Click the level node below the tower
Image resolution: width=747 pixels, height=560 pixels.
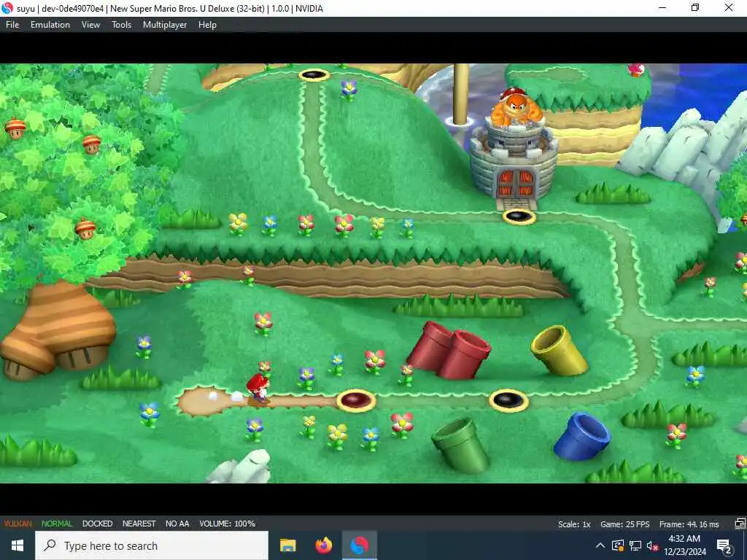[x=519, y=217]
